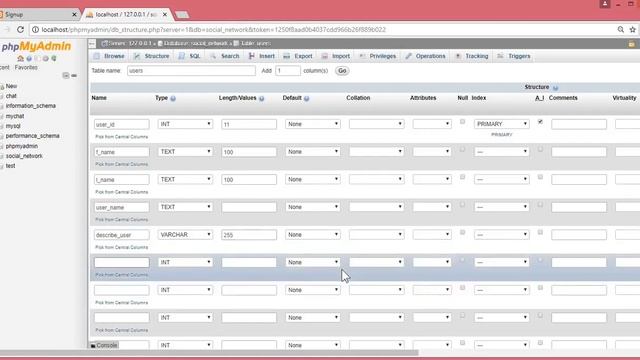Click the Go button to add columns
The image size is (640, 360).
click(342, 71)
